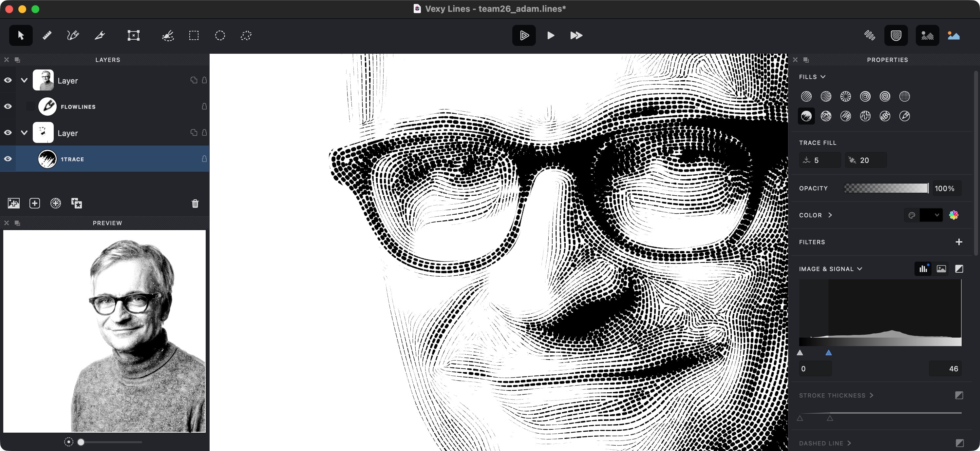Choose the radial fill type
This screenshot has height=451, width=980.
click(845, 96)
